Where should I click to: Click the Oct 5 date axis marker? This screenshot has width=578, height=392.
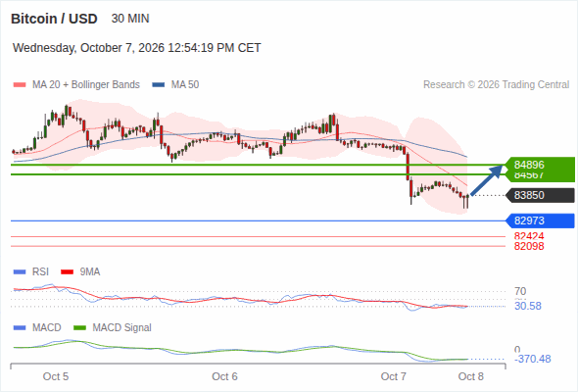click(x=56, y=376)
